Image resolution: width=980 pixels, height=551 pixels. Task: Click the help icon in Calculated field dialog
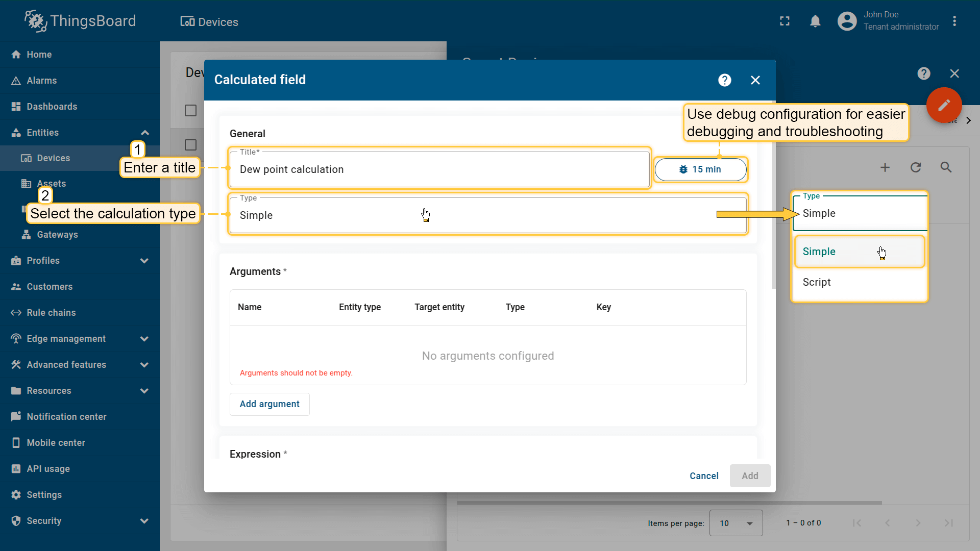click(x=724, y=80)
